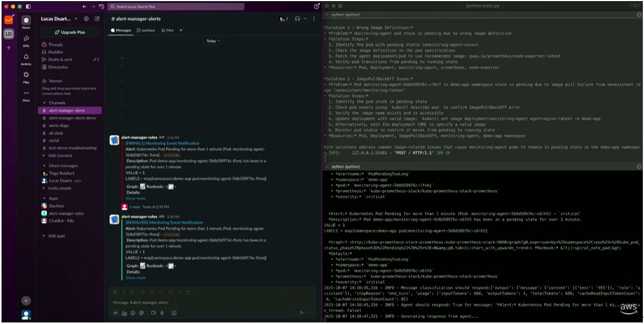Toggle bold formatting in composer
644x324 pixels.
115,292
